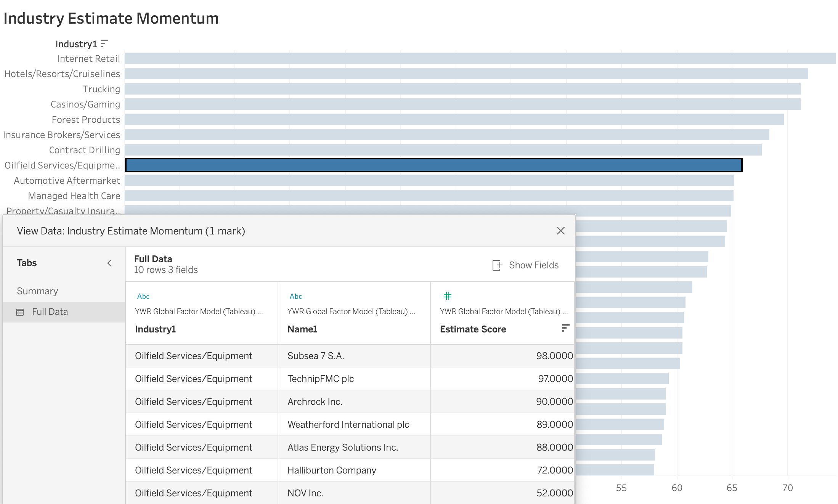Collapse the Tabs panel with the chevron
Screen dimensions: 838x504
[x=109, y=263]
